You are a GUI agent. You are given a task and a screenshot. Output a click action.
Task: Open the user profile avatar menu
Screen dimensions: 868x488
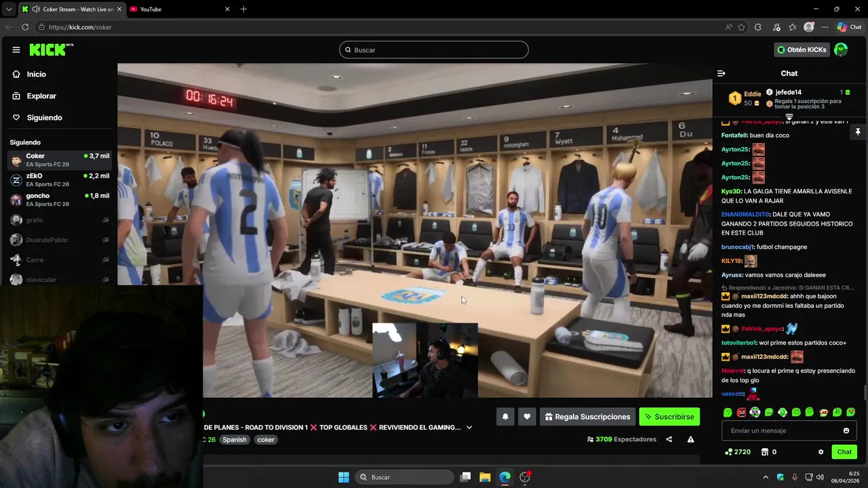[x=841, y=49]
